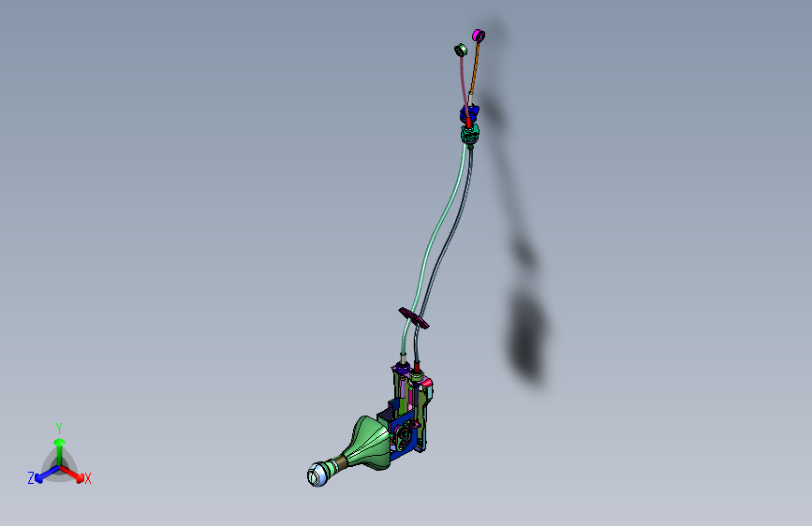Select the magenta cable bracket clip
The height and width of the screenshot is (526, 812).
413,318
